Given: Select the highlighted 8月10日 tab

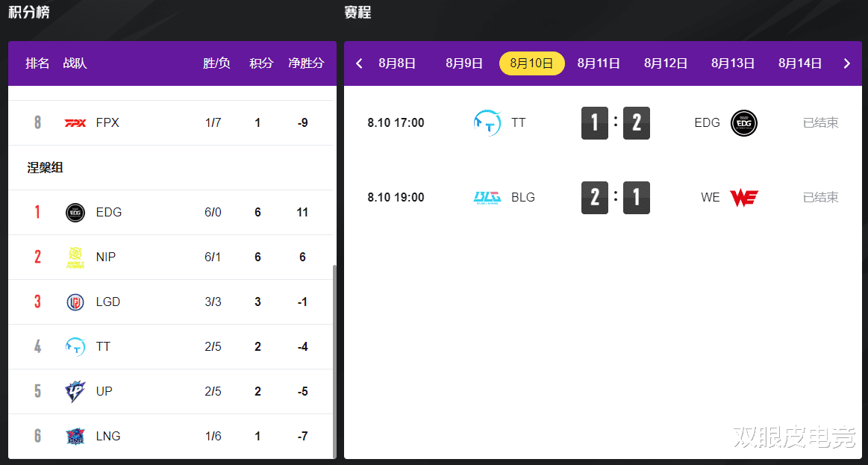Looking at the screenshot, I should click(x=531, y=63).
